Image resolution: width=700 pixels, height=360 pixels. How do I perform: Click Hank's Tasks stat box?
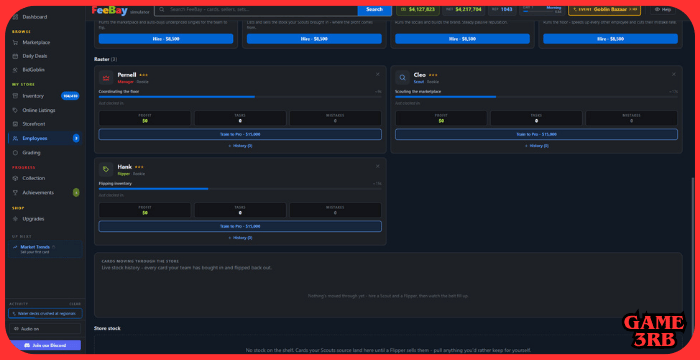click(240, 210)
